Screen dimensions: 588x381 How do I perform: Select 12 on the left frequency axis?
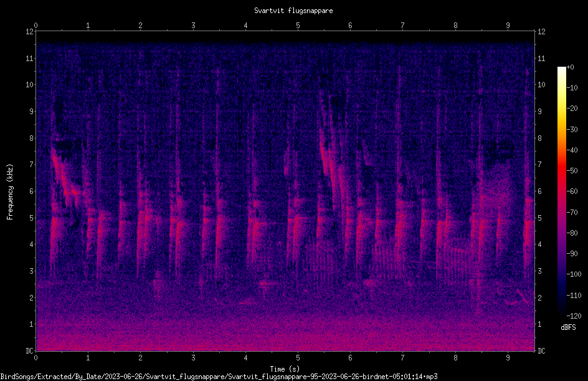(x=29, y=32)
